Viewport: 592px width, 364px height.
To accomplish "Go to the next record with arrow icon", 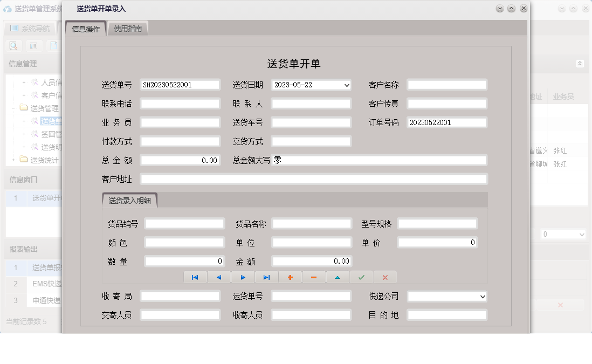I will 243,277.
